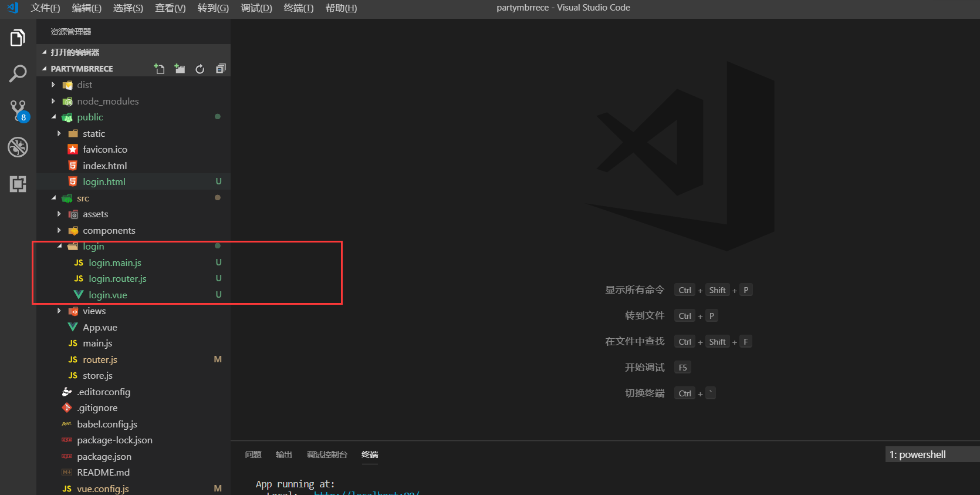
Task: Click the git icon beside .gitignore
Action: (x=67, y=408)
